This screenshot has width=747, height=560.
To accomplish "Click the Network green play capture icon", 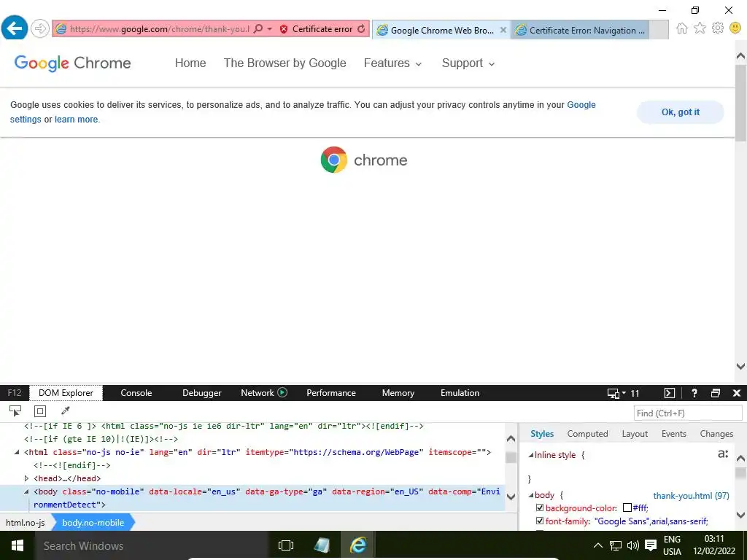I will tap(282, 392).
